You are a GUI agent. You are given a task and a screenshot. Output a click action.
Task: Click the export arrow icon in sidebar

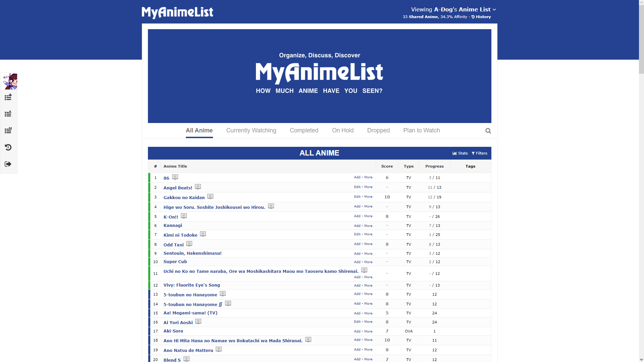[x=8, y=164]
